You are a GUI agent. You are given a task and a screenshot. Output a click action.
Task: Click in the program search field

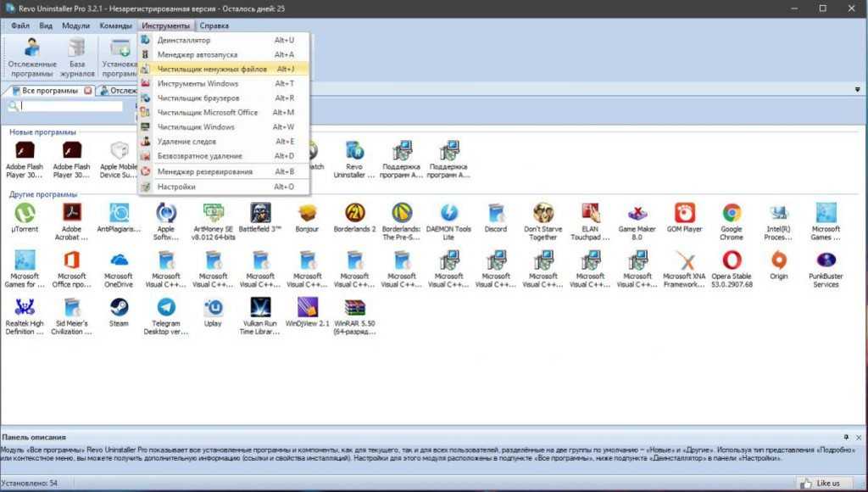[72, 107]
